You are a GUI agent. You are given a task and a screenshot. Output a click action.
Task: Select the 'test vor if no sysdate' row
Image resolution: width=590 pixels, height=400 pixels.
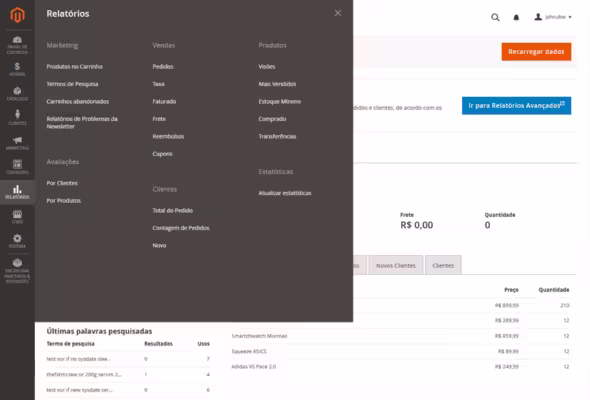[128, 359]
